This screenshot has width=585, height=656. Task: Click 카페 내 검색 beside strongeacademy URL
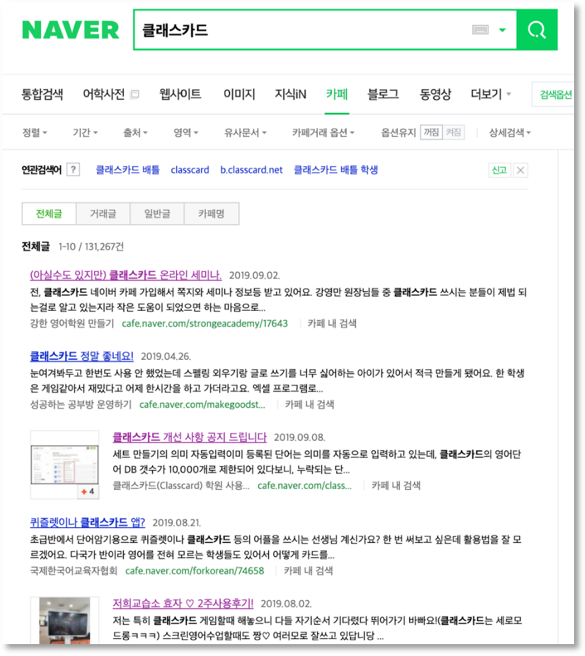click(332, 323)
